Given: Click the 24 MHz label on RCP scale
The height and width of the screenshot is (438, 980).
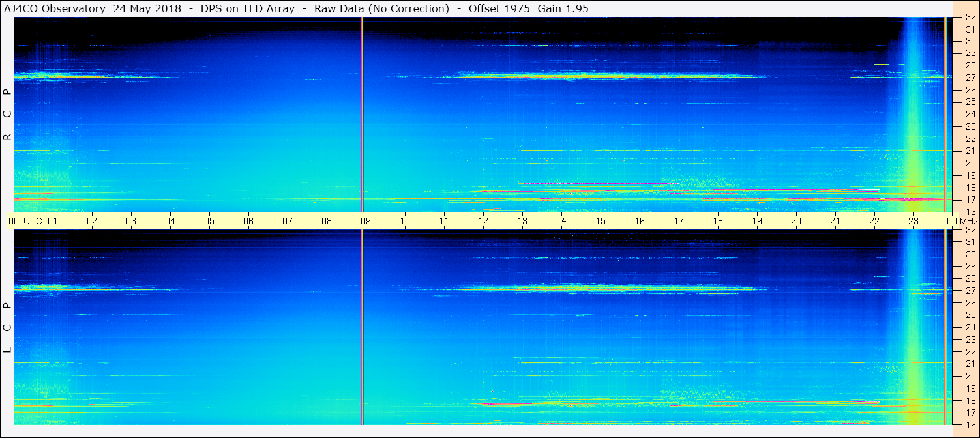Looking at the screenshot, I should [x=970, y=115].
